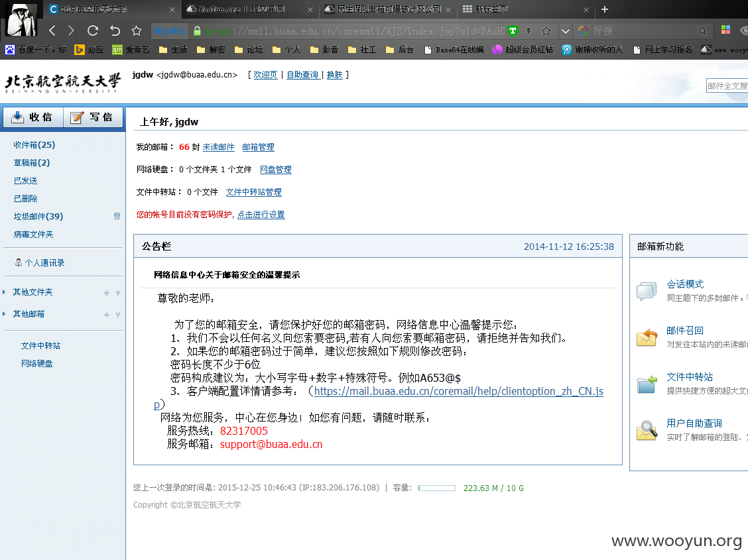Open the 垃圾邮件(39) spam folder
Viewport: 748px width, 560px height.
pyautogui.click(x=38, y=216)
